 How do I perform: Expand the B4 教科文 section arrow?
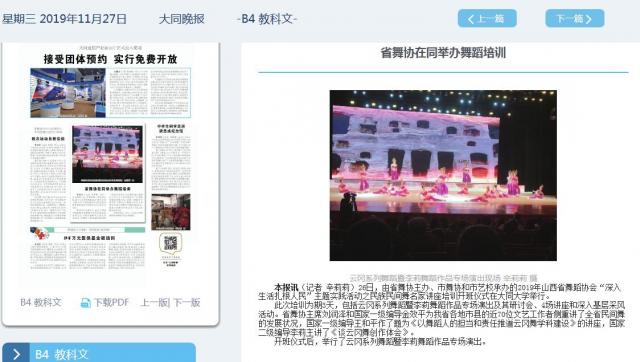pyautogui.click(x=16, y=354)
